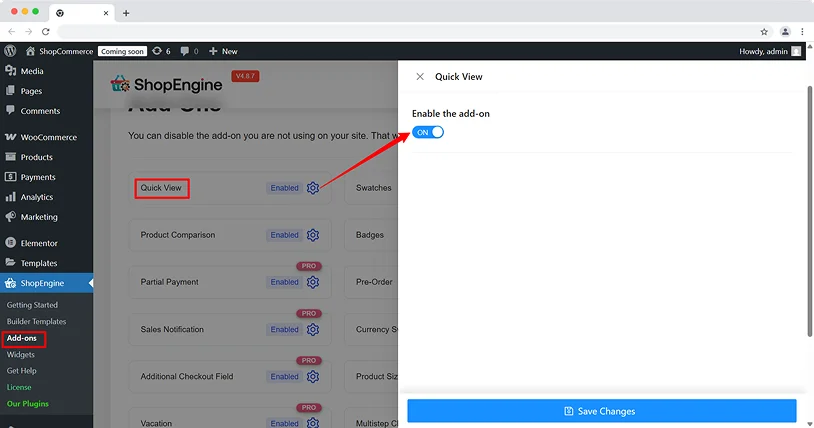Open Payments menu
Image resolution: width=814 pixels, height=428 pixels.
pyautogui.click(x=47, y=177)
